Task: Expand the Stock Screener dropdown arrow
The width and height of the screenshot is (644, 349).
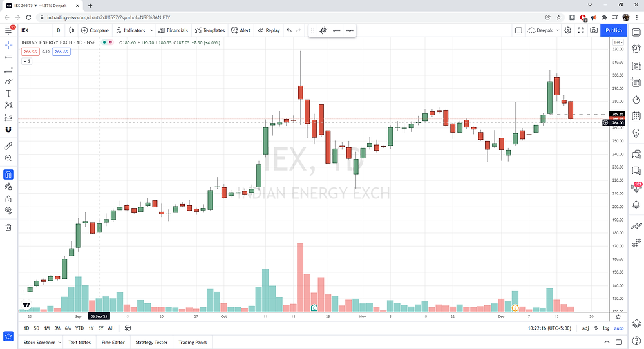Action: [x=59, y=342]
